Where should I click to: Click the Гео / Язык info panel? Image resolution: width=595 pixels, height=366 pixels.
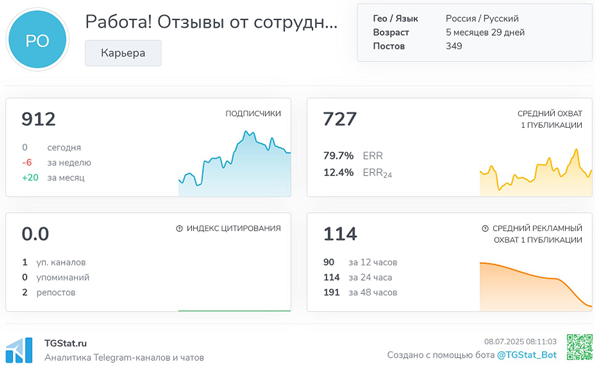475,33
